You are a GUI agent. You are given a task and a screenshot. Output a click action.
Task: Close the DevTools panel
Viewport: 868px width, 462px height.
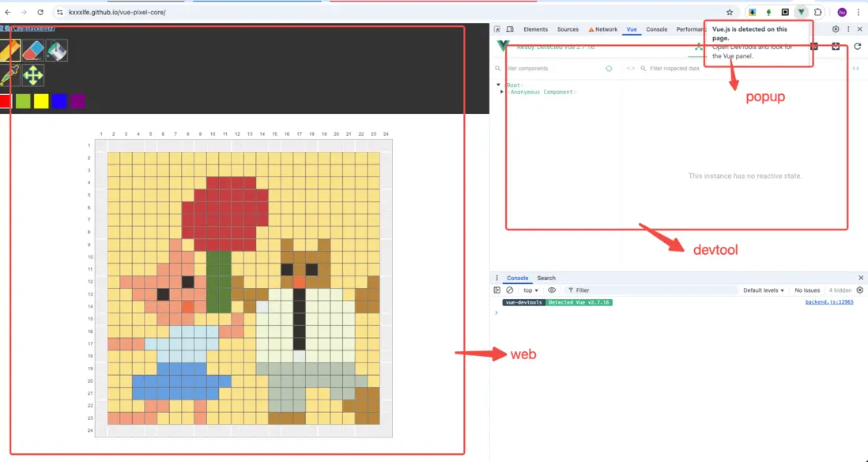point(859,29)
